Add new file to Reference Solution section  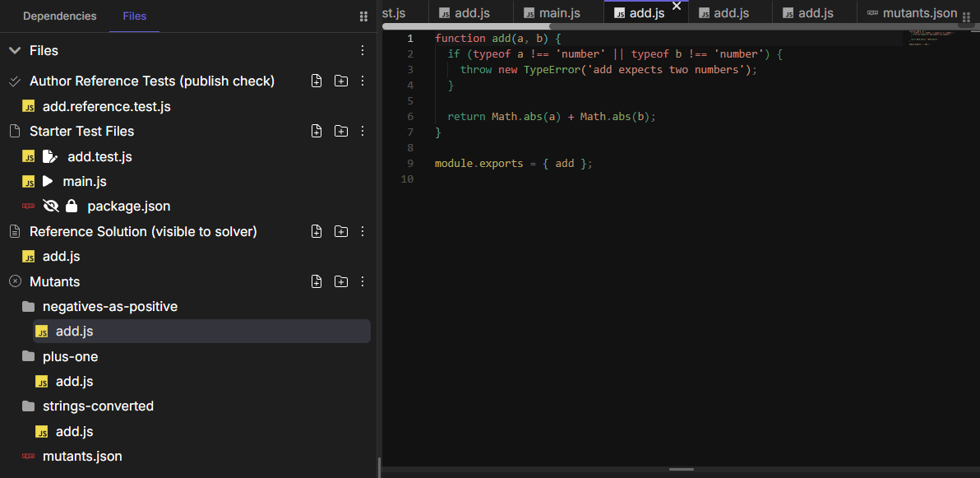317,231
